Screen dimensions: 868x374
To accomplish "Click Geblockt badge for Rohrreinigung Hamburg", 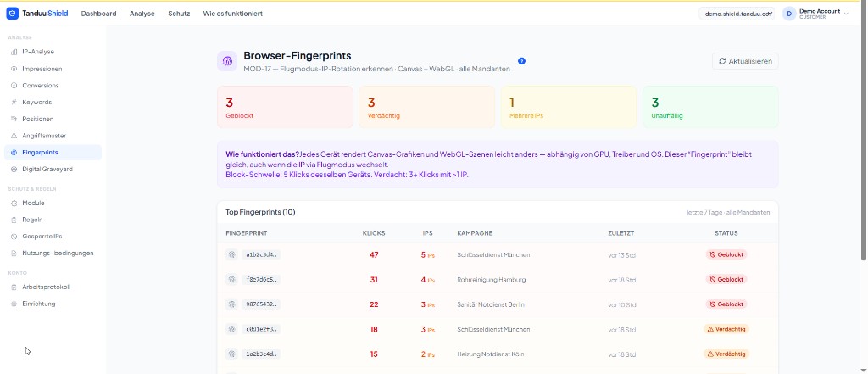I will [x=726, y=280].
